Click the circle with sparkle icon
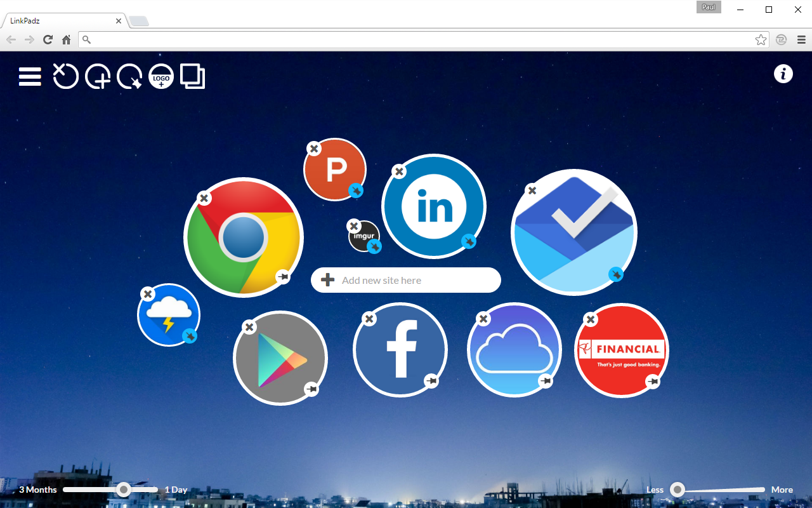 (x=129, y=77)
